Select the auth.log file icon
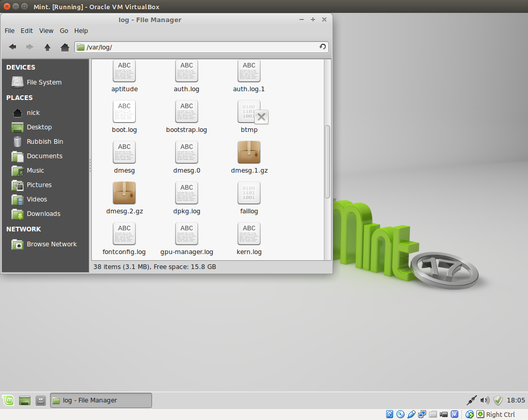The width and height of the screenshot is (528, 420). 187,71
